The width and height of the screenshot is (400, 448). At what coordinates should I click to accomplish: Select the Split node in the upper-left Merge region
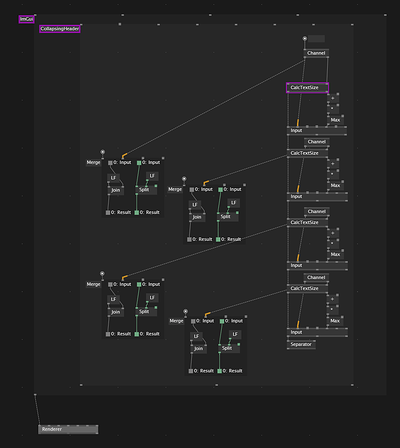[145, 190]
